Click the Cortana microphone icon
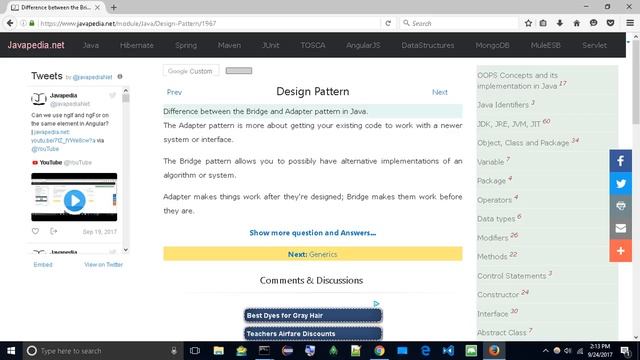The height and width of the screenshot is (360, 640). click(174, 351)
